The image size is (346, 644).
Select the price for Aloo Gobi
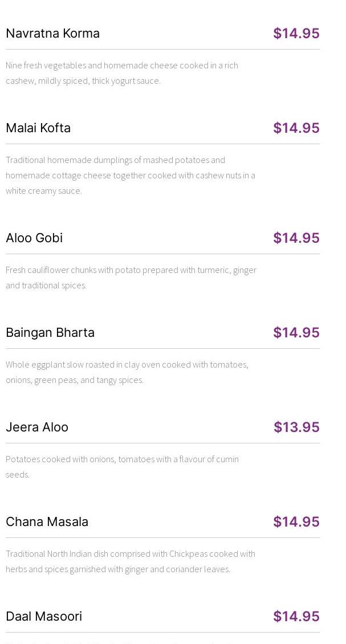pyautogui.click(x=296, y=238)
